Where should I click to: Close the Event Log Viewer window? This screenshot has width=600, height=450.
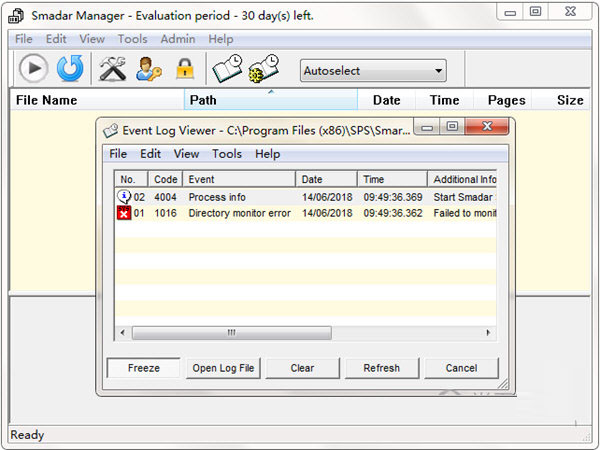(x=487, y=126)
